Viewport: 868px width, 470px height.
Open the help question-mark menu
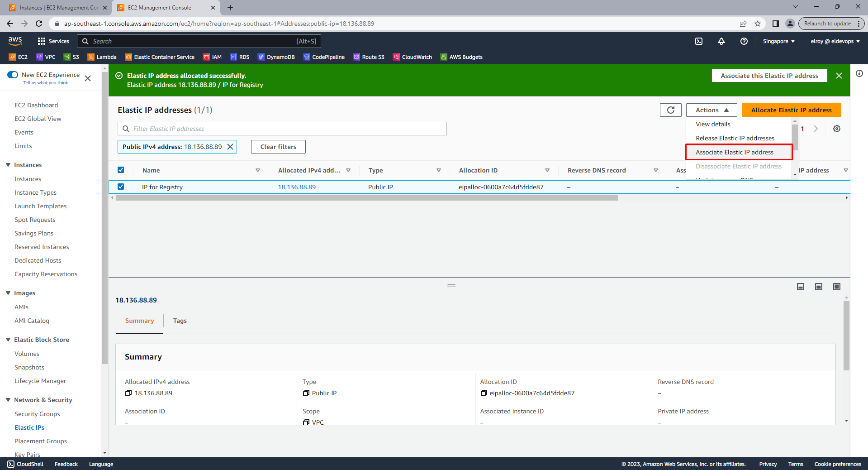point(744,41)
